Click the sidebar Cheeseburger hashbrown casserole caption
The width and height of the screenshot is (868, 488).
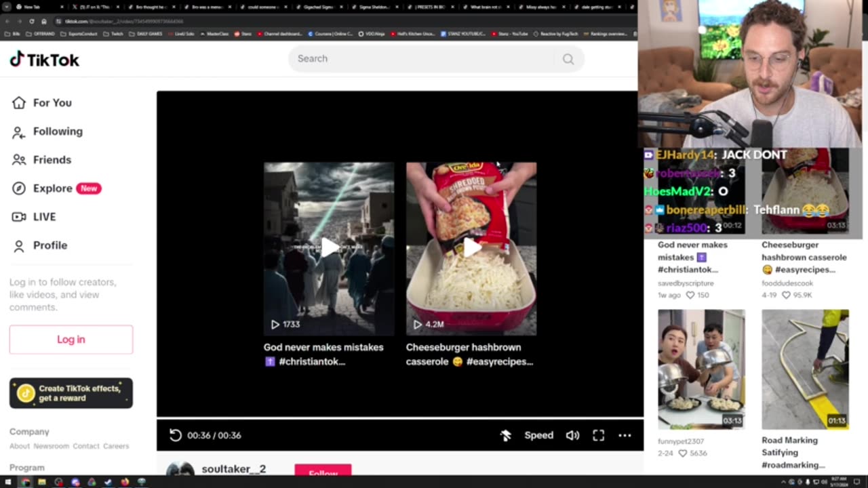[804, 257]
